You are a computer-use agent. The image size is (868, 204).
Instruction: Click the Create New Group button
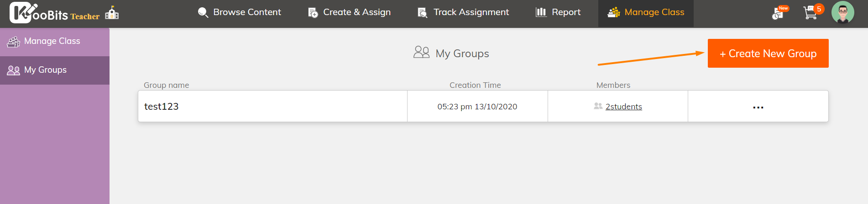tap(768, 54)
